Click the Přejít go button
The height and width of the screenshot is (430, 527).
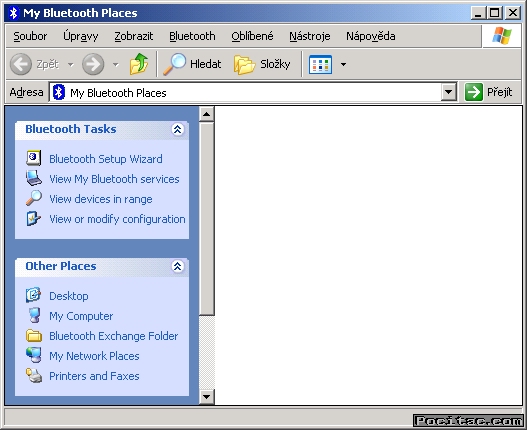(489, 92)
